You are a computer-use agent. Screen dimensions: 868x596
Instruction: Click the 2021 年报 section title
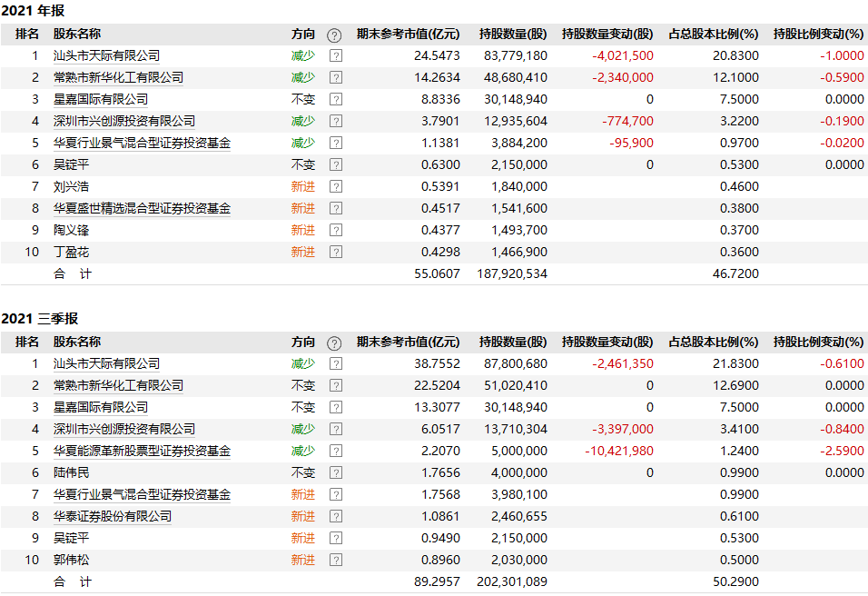[33, 11]
